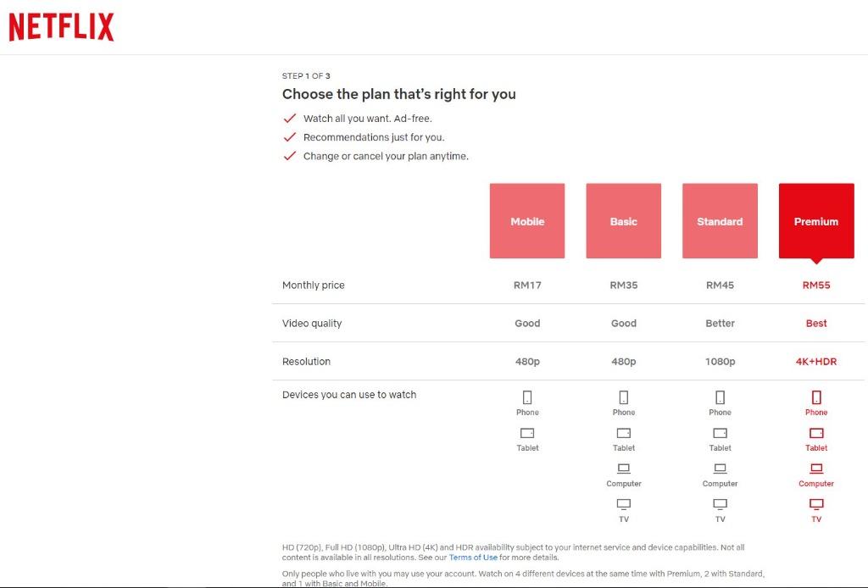Image resolution: width=868 pixels, height=588 pixels.
Task: Open the Terms of Use link
Action: click(x=473, y=557)
